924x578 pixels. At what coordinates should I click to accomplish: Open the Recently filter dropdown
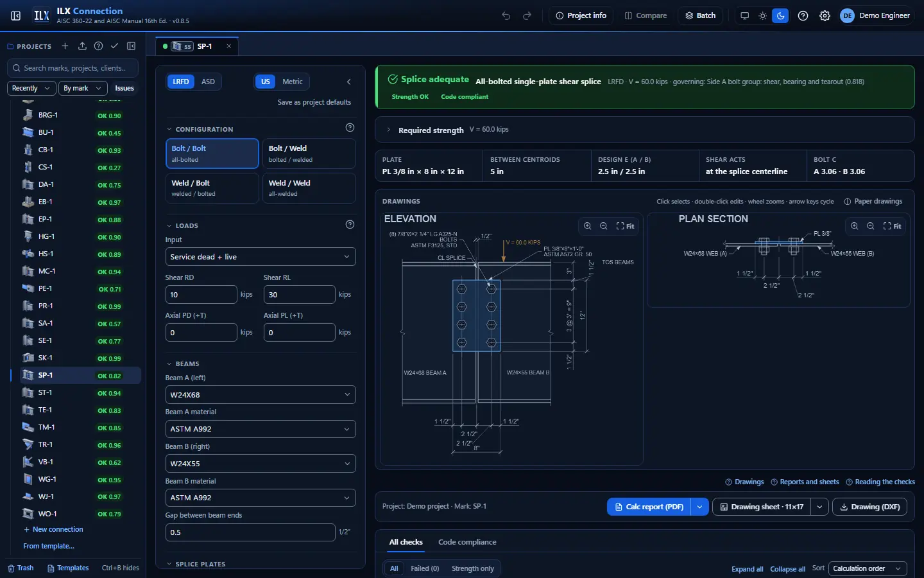[x=31, y=88]
